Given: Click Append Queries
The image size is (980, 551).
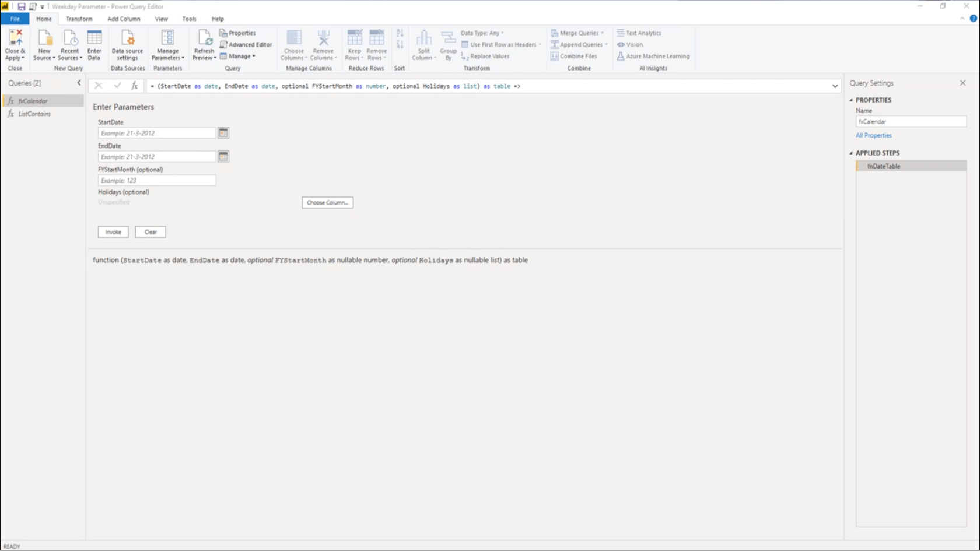Looking at the screenshot, I should pos(579,44).
